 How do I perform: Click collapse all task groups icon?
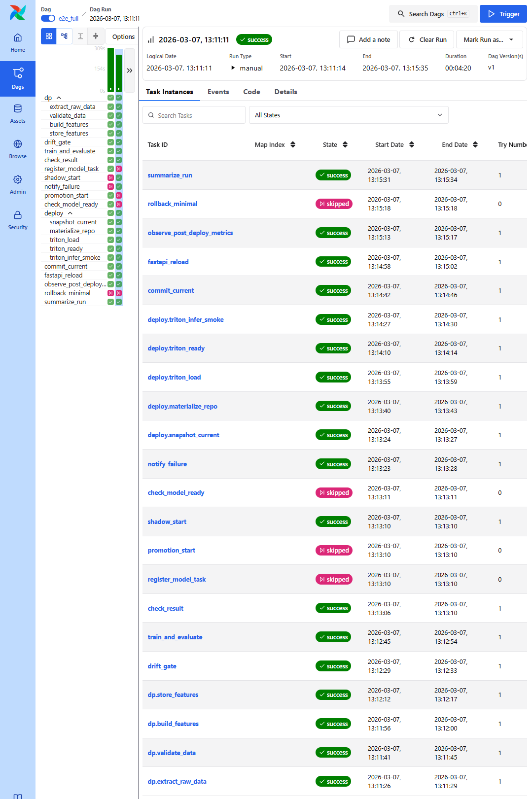click(x=96, y=36)
